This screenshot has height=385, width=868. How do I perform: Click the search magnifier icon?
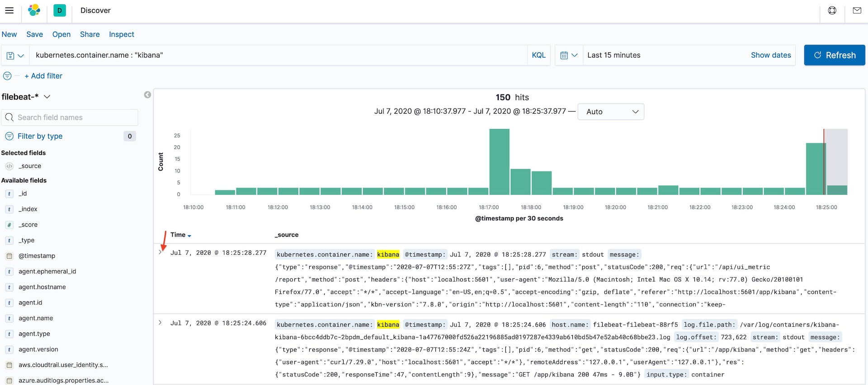pyautogui.click(x=9, y=118)
